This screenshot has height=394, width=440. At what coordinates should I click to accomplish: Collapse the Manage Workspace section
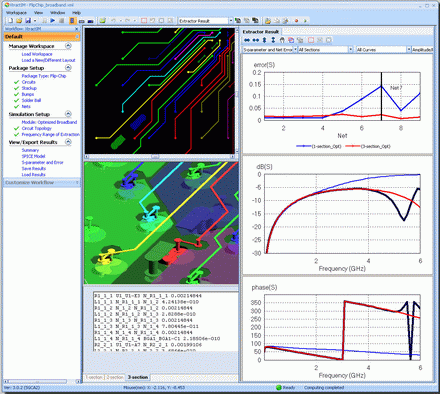click(68, 46)
